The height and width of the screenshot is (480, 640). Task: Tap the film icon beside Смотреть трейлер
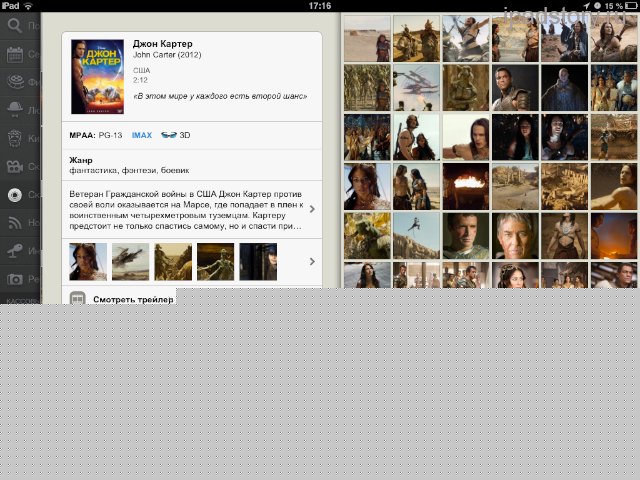click(x=77, y=298)
